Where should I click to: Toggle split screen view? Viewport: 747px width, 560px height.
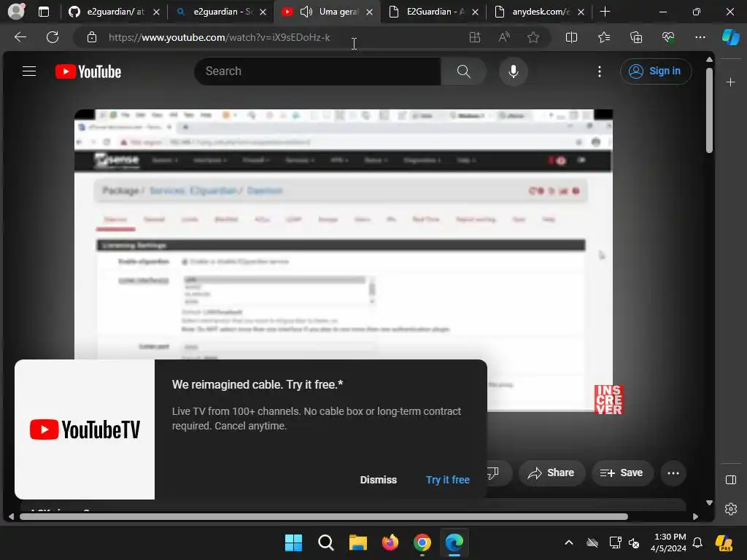(571, 37)
